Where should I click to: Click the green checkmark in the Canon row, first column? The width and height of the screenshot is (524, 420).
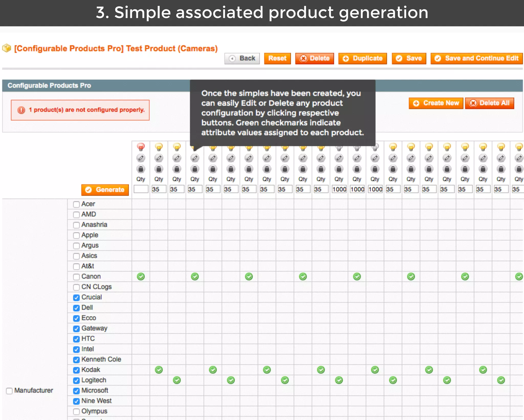point(141,276)
